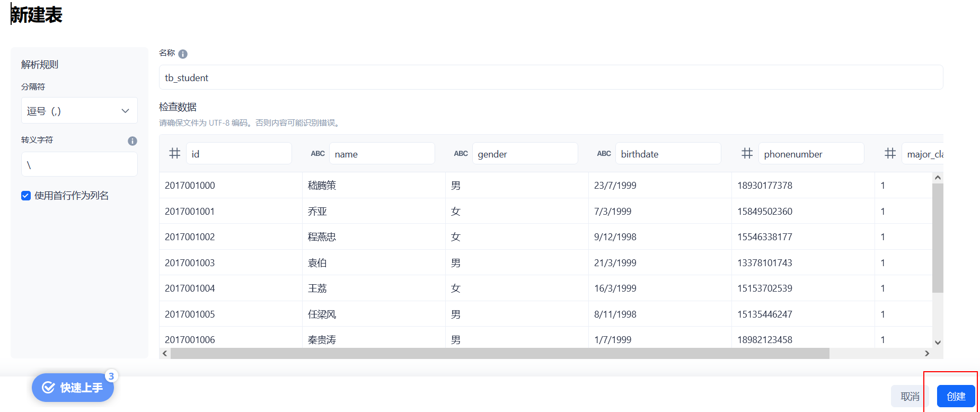Change the number type icon of major_class column

(890, 154)
